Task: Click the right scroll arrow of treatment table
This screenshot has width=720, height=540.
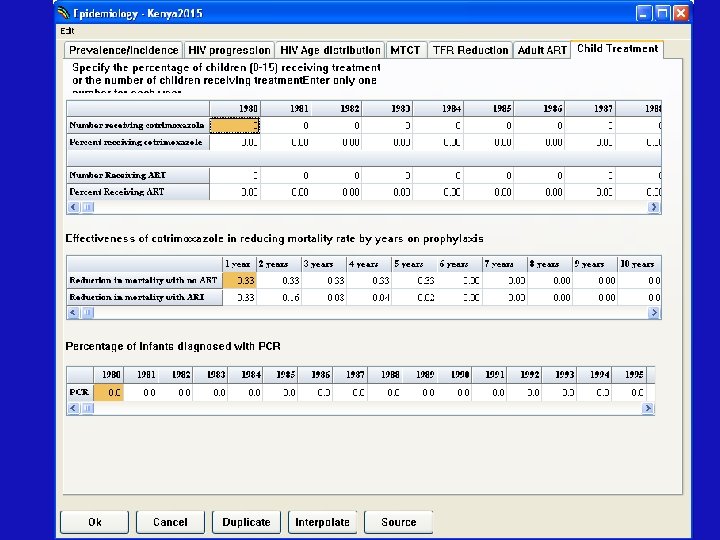Action: click(x=654, y=207)
